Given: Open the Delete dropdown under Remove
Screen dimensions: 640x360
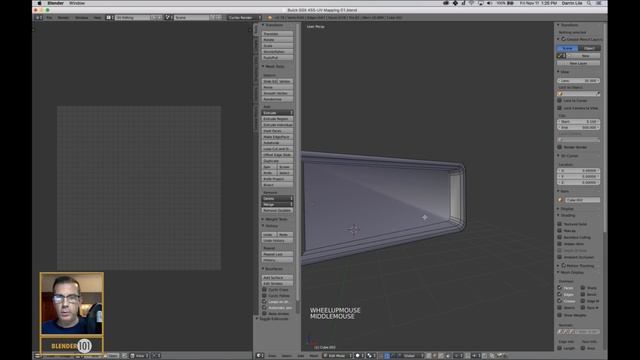Looking at the screenshot, I should (277, 198).
